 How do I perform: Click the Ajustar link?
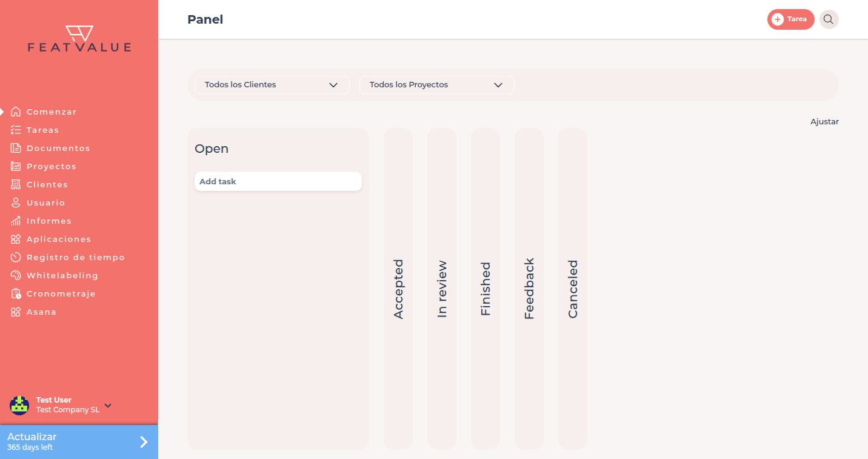(x=824, y=122)
